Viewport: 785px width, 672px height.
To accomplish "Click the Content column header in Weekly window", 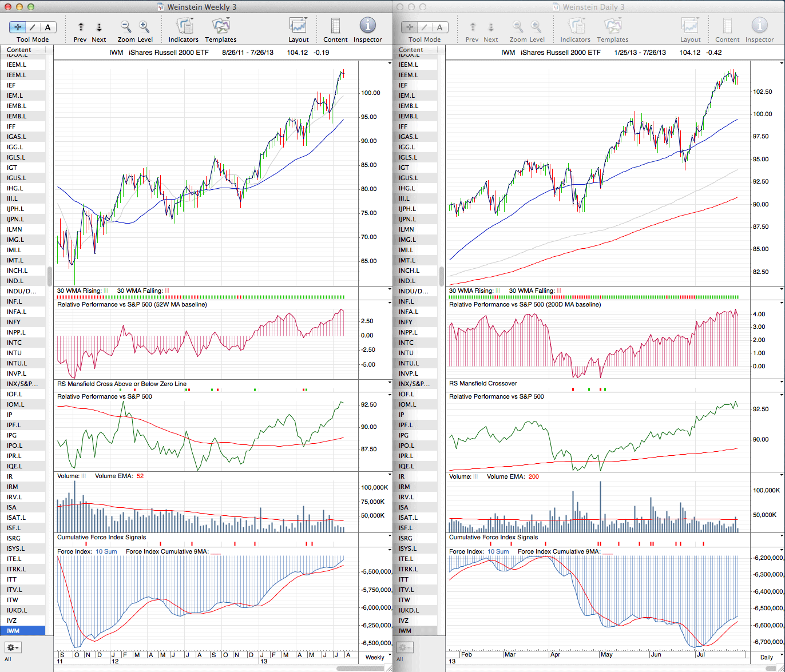I will click(x=19, y=50).
